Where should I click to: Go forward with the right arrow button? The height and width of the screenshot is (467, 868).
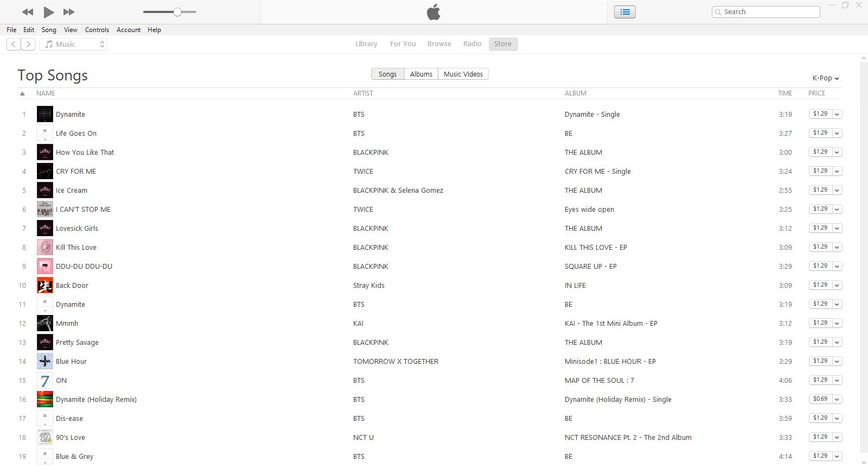[28, 45]
